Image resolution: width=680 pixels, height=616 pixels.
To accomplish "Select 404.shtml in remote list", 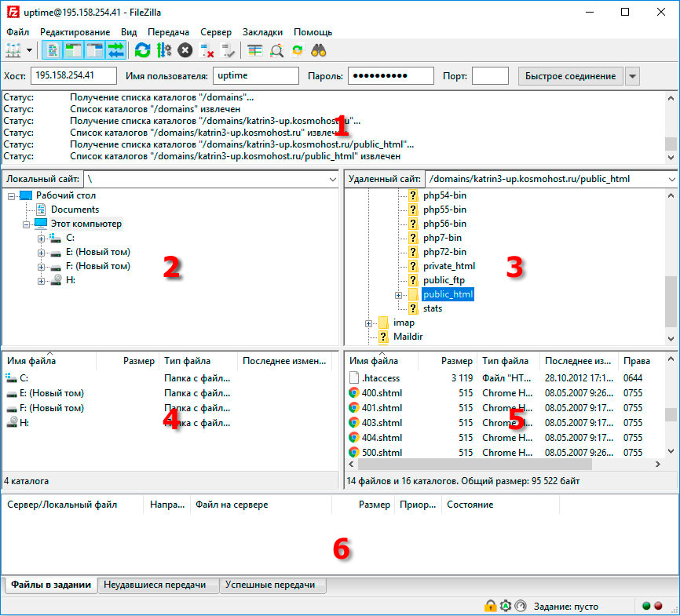I will [505, 437].
